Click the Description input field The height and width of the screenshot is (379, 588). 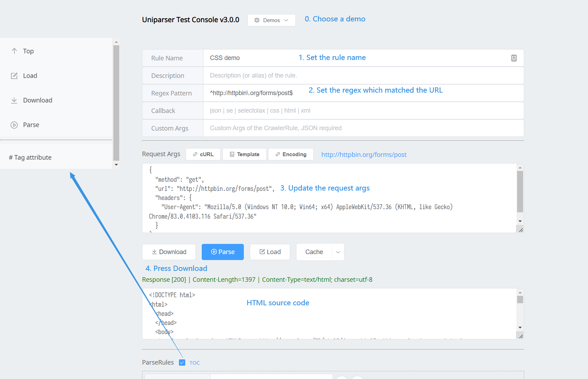pos(363,75)
